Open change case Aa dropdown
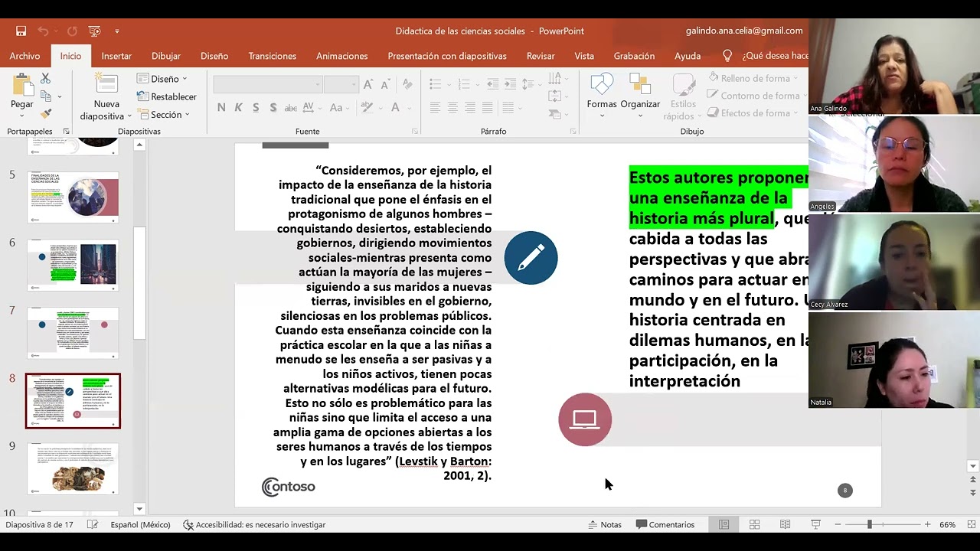The width and height of the screenshot is (980, 551). (340, 108)
